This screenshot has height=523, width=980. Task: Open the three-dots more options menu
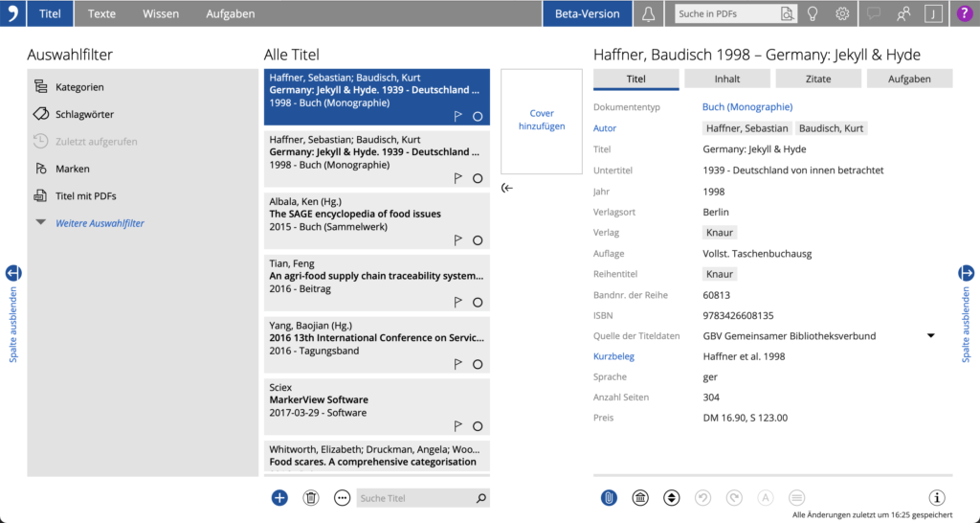343,497
